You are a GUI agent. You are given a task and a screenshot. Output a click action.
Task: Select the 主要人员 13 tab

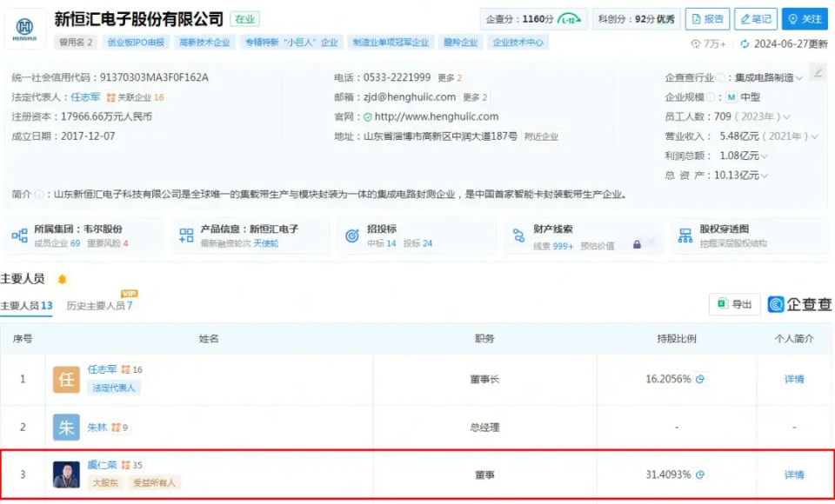click(27, 306)
